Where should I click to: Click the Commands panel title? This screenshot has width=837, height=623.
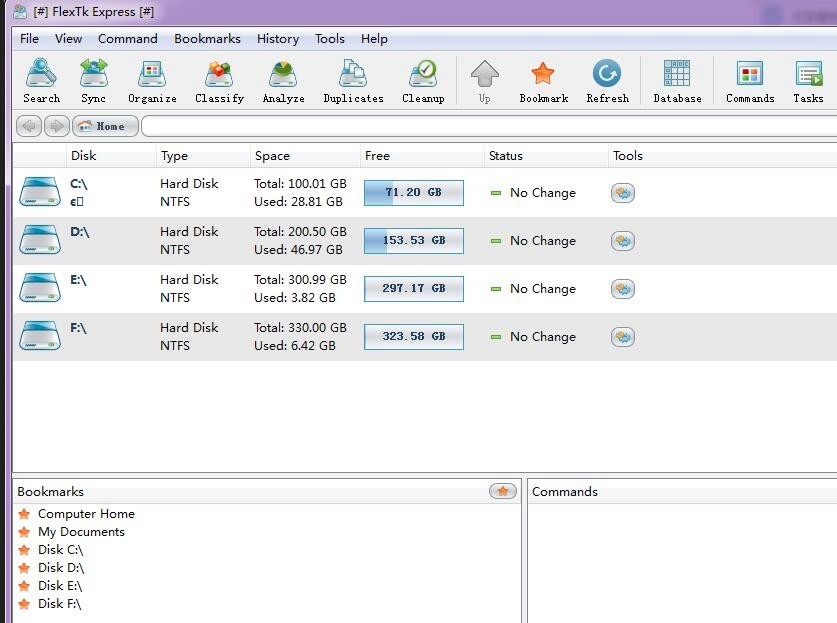[565, 492]
